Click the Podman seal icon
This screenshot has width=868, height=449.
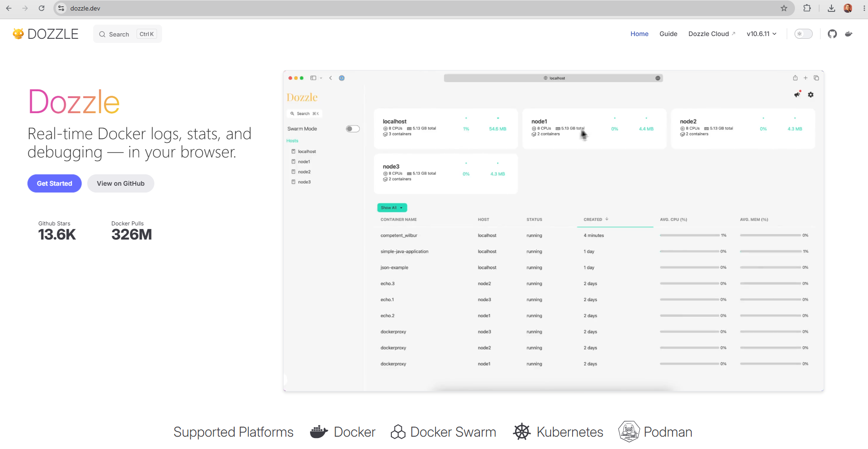point(629,432)
